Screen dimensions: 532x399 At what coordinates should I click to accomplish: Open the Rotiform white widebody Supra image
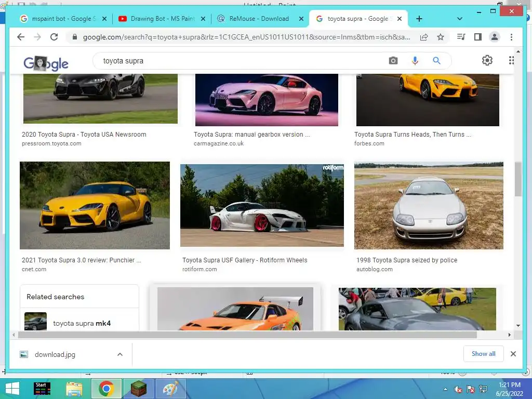pyautogui.click(x=262, y=205)
